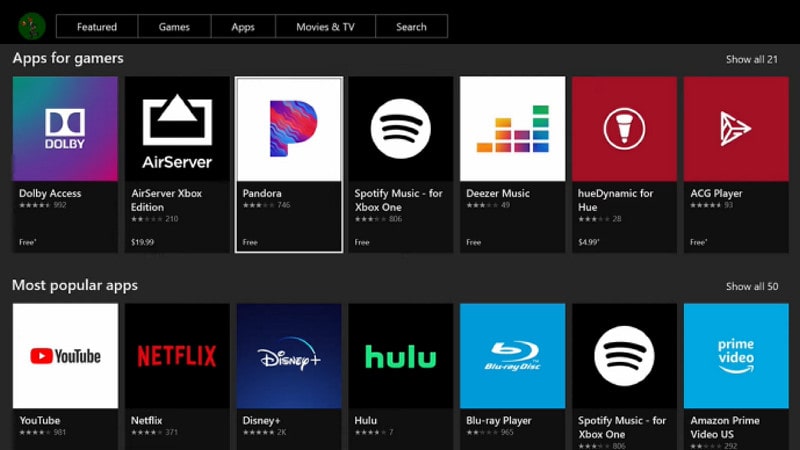Click the Pandora title text

[262, 193]
